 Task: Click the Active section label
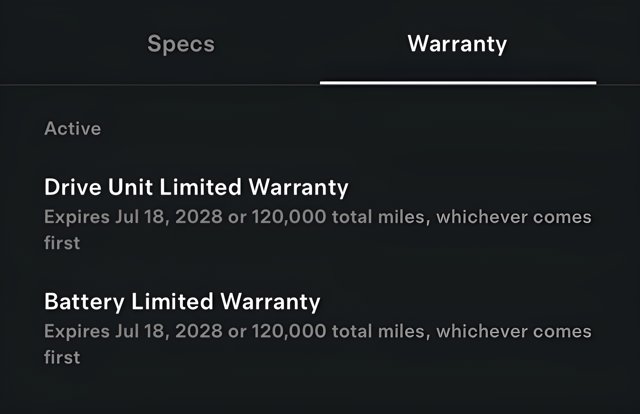click(72, 129)
